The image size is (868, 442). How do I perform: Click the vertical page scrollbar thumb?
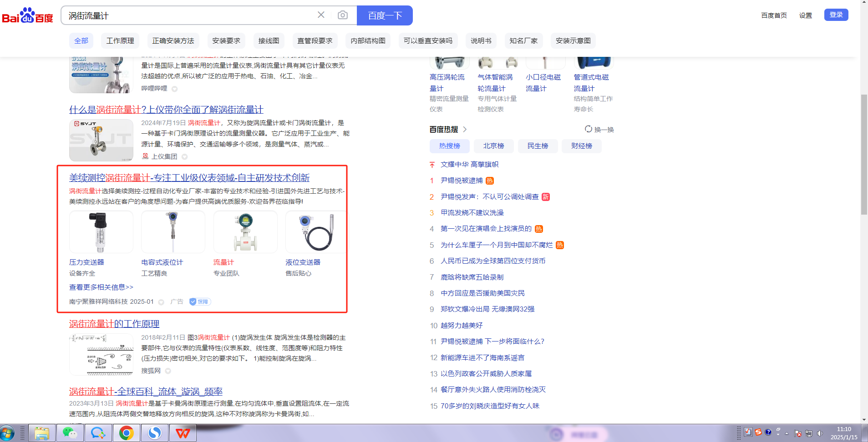[x=864, y=155]
